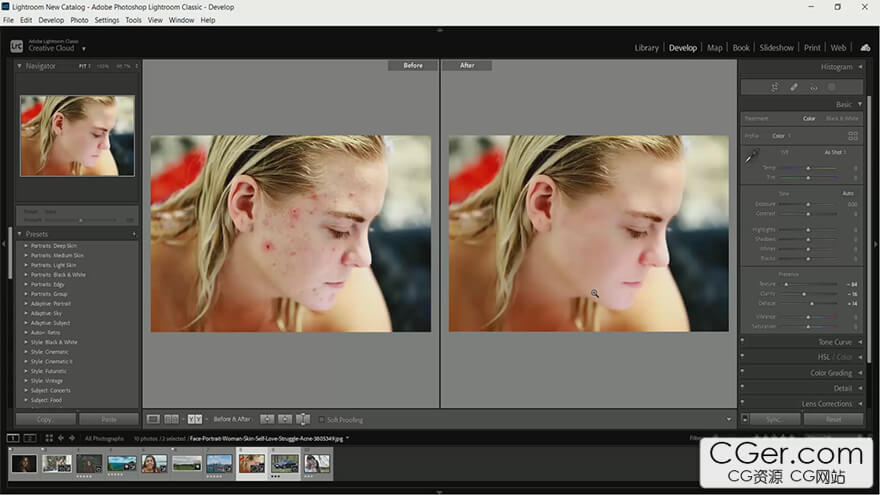Show main window display button
This screenshot has width=880, height=495.
[x=13, y=438]
